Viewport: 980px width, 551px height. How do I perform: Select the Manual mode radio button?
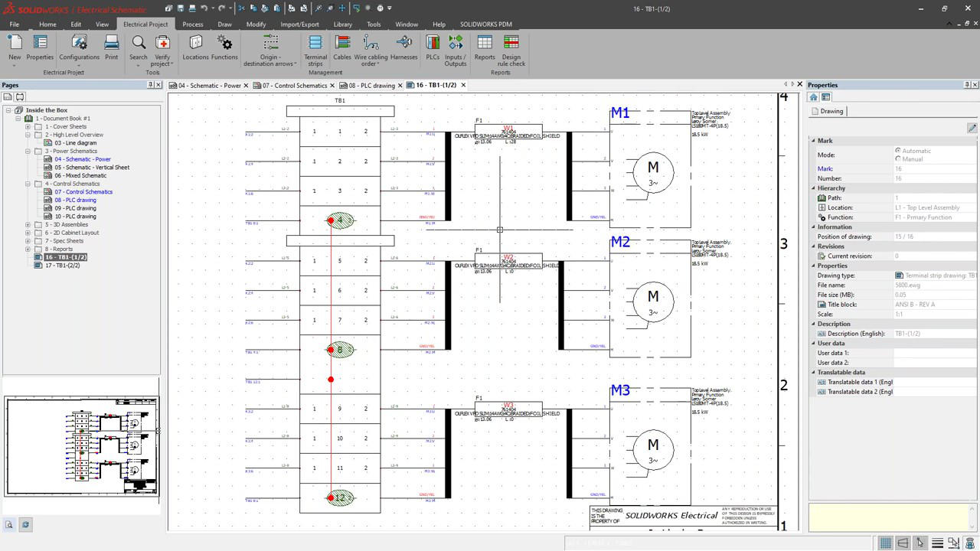898,159
